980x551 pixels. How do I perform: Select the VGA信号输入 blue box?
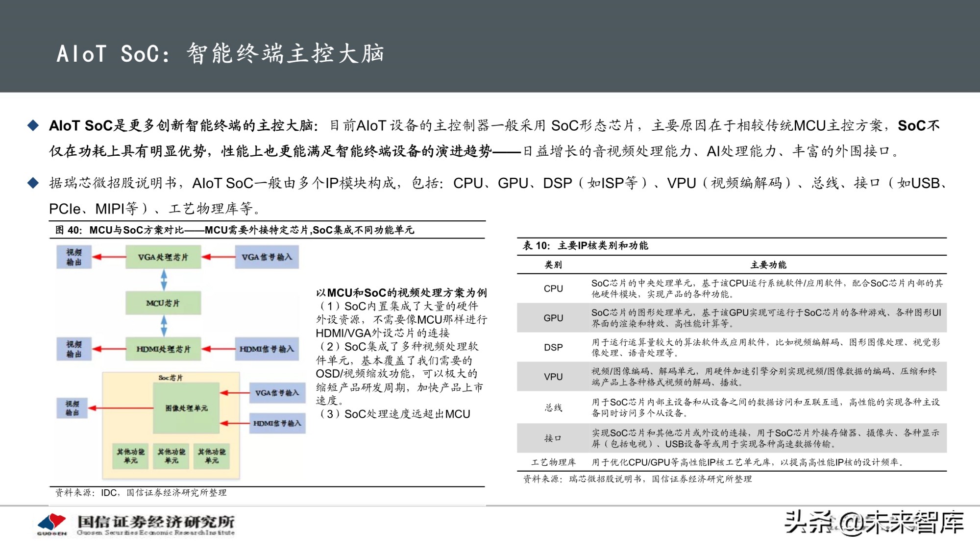(x=267, y=256)
